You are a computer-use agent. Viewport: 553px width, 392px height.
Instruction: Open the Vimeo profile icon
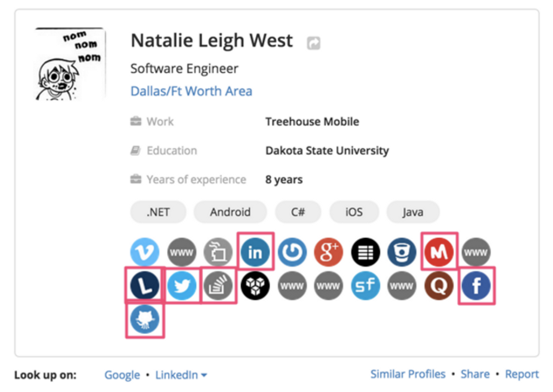145,252
